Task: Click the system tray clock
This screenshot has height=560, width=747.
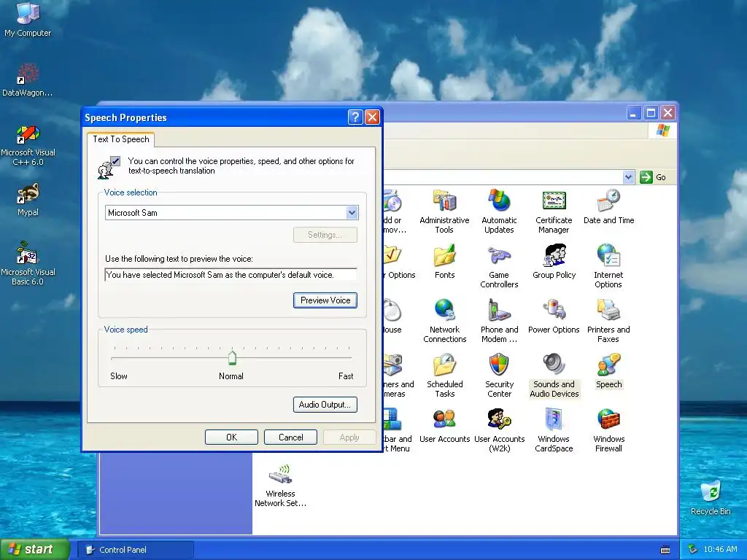Action: tap(720, 549)
